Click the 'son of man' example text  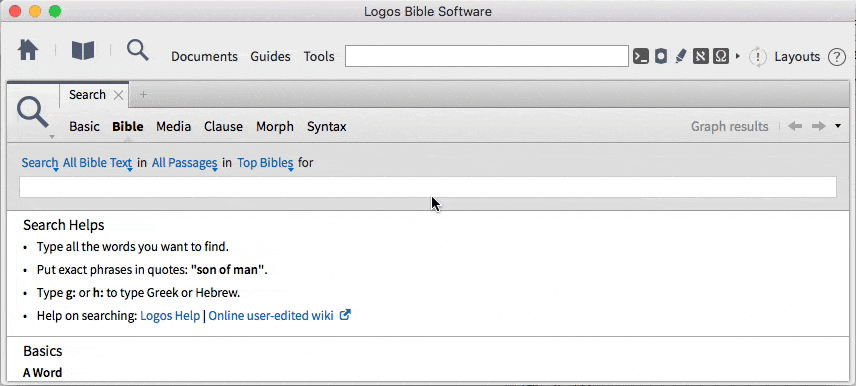click(229, 270)
